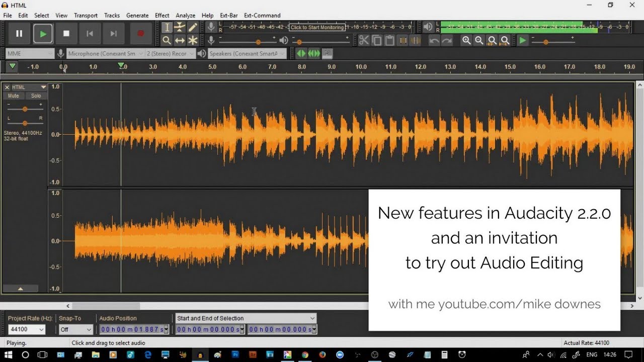The image size is (644, 362).
Task: Undo last action with the Undo arrow
Action: pos(434,41)
